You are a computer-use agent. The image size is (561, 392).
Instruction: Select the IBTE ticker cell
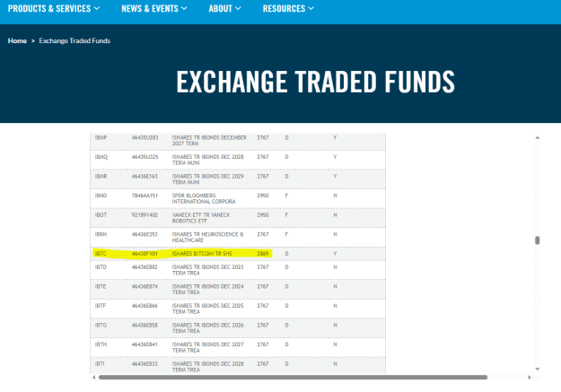point(101,286)
